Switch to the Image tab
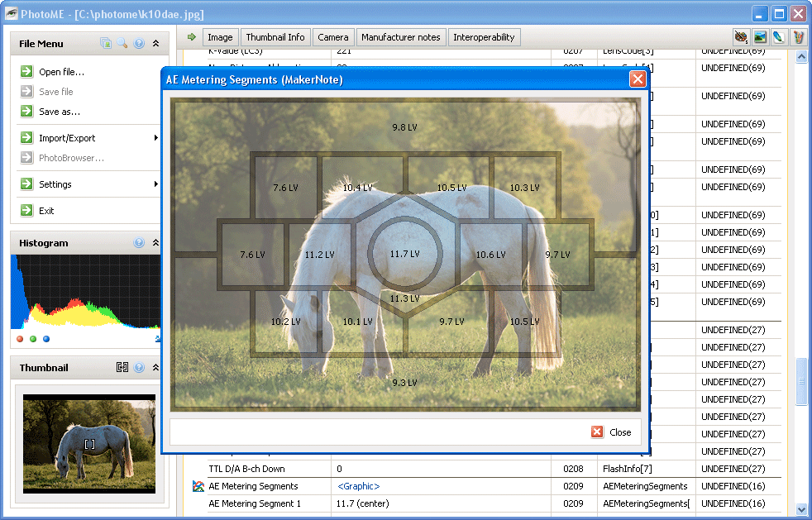812x520 pixels. (220, 37)
